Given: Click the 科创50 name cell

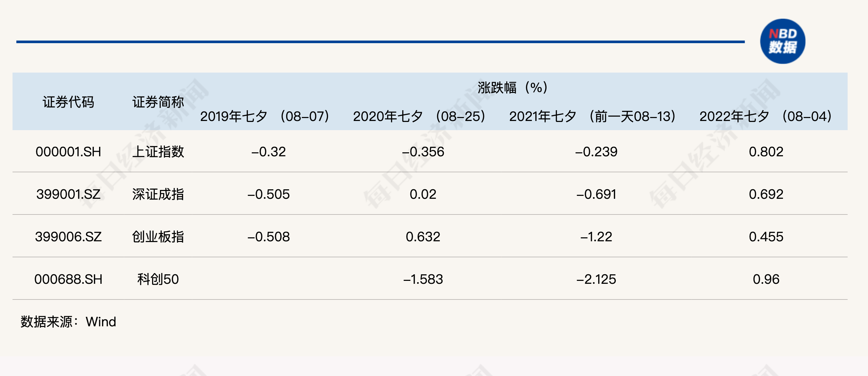Looking at the screenshot, I should pos(158,279).
